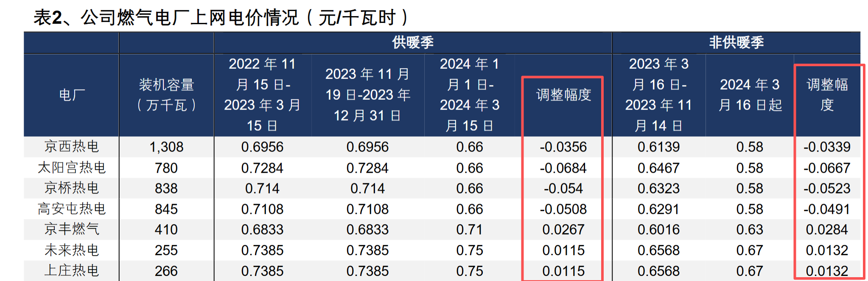
Task: Click the 电厂 column header
Action: point(72,95)
